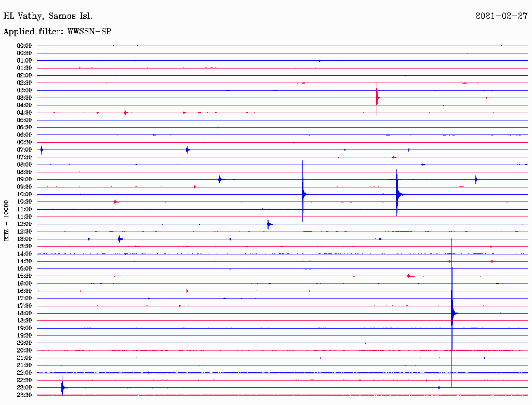The width and height of the screenshot is (532, 405).
Task: Select the 04:00 time label
Action: 24,105
